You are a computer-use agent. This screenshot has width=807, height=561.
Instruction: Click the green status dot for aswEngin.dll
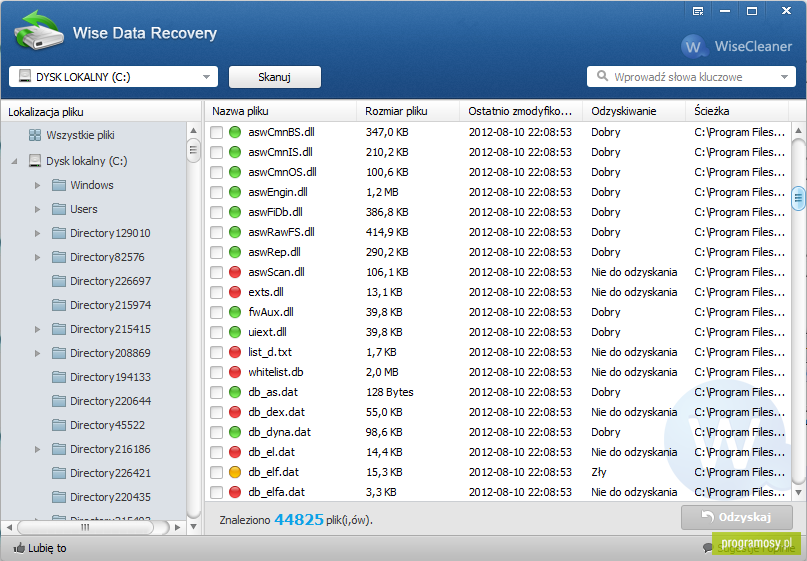point(235,192)
